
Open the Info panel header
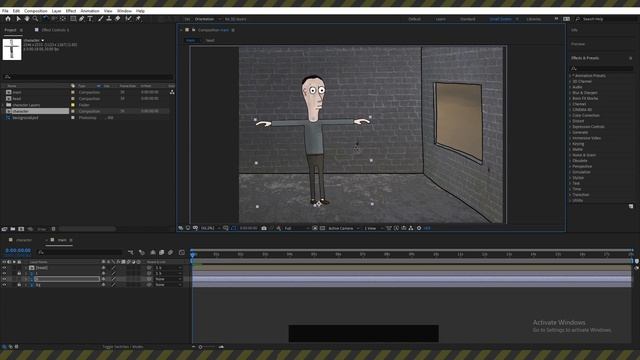click(574, 30)
